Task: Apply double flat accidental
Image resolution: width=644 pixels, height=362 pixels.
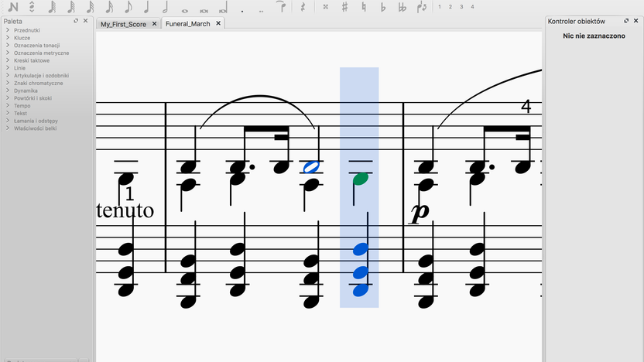Action: click(x=402, y=7)
